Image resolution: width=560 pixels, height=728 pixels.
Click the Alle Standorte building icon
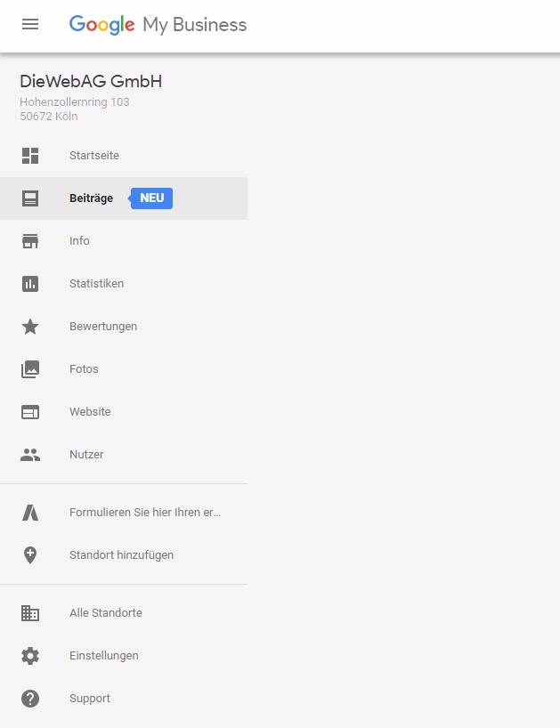pos(30,613)
